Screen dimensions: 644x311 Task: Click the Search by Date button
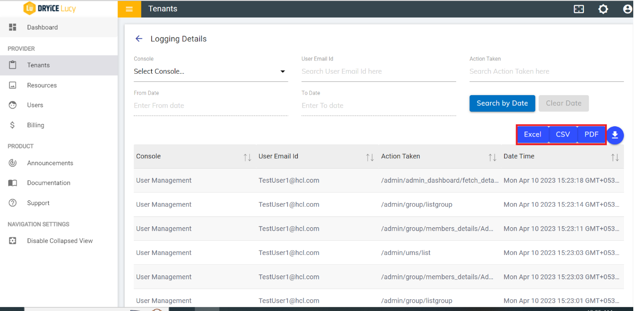(502, 103)
